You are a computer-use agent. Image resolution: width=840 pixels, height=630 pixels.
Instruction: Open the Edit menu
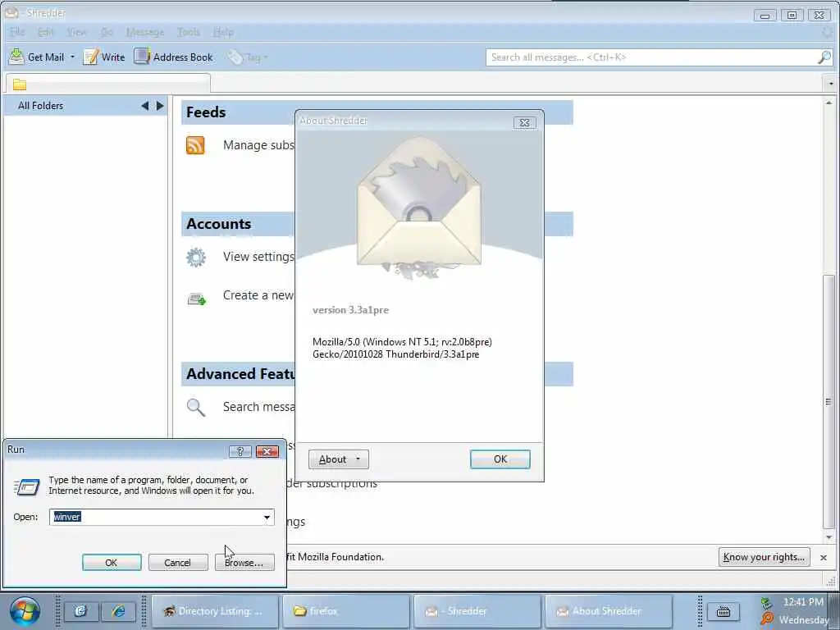click(46, 32)
